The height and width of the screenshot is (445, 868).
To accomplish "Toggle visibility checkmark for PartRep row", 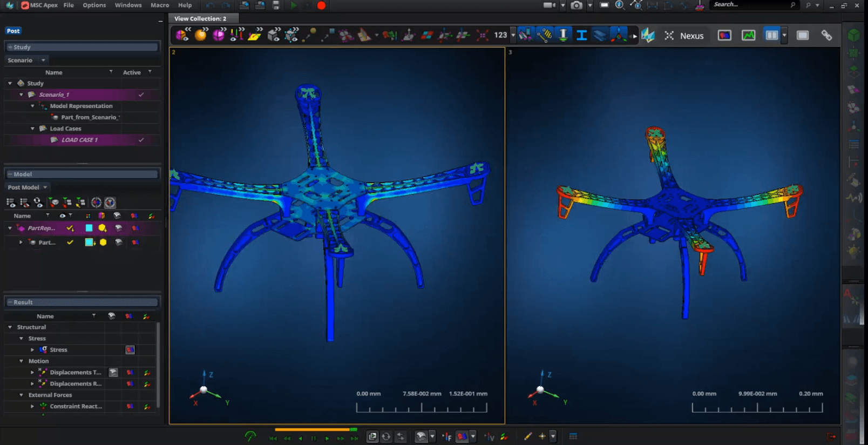I will tap(70, 228).
